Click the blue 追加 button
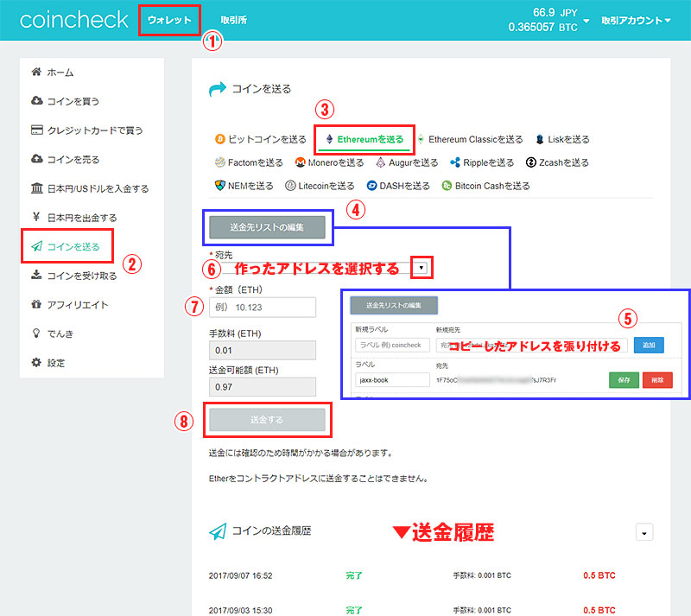The image size is (691, 616). click(649, 346)
